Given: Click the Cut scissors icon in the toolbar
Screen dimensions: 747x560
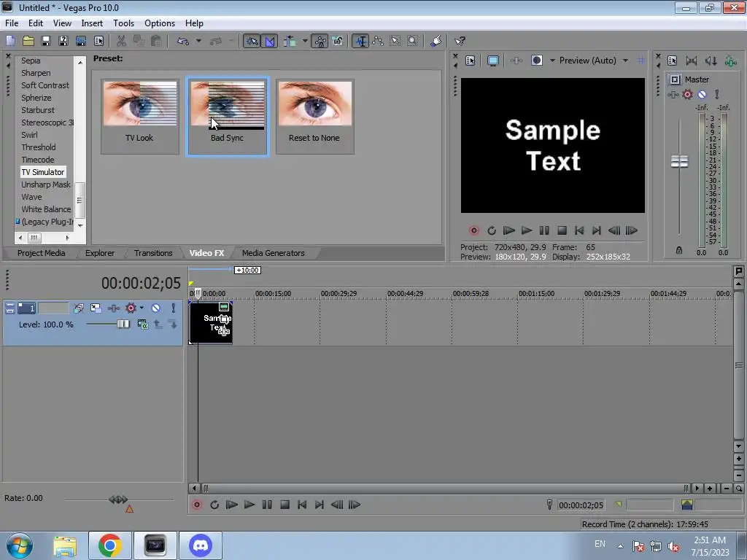Looking at the screenshot, I should (x=122, y=42).
